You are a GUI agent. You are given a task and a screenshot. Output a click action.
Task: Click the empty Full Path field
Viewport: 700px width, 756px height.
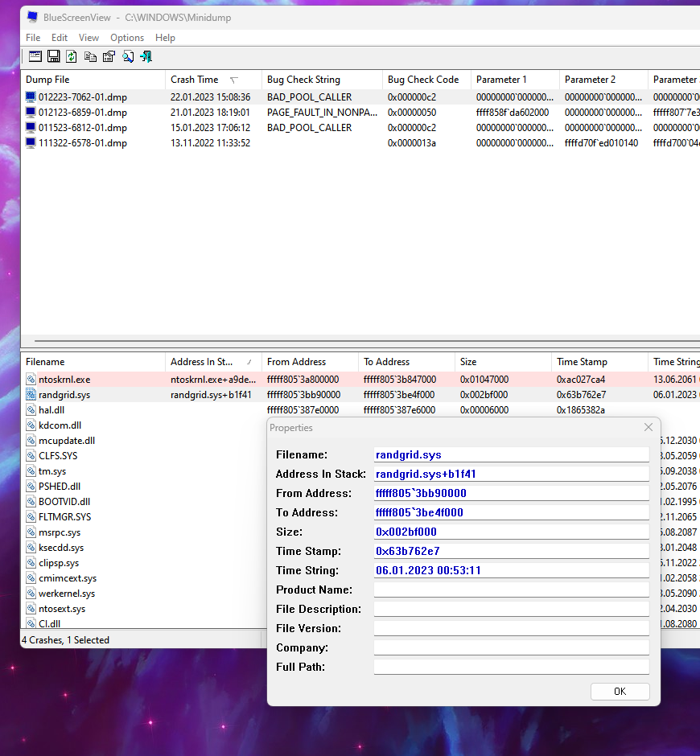[x=512, y=667]
